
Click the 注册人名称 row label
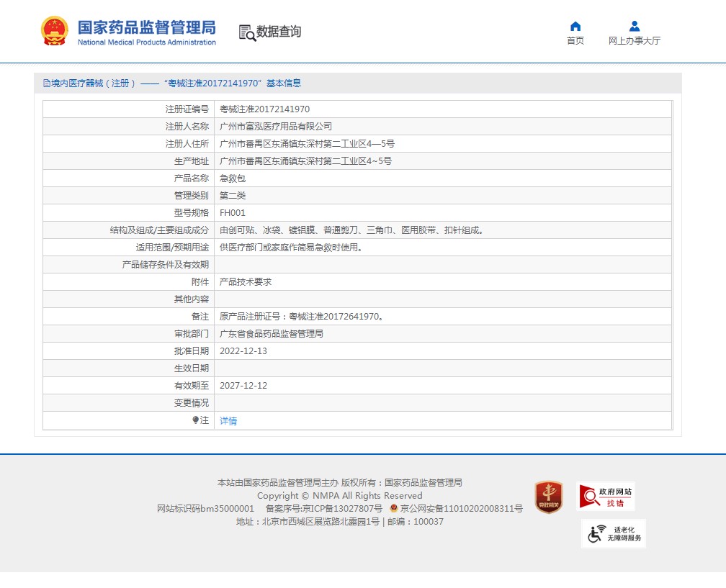(x=187, y=126)
